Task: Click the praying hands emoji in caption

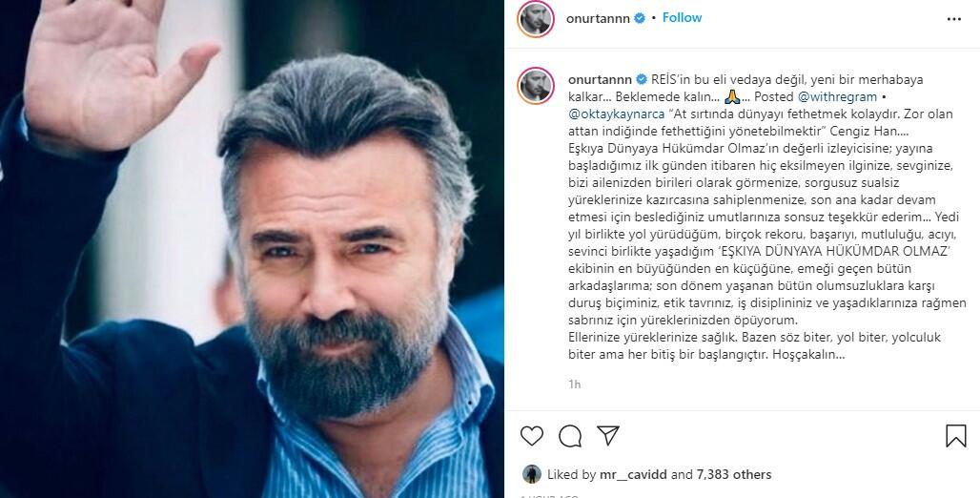Action: click(x=732, y=97)
